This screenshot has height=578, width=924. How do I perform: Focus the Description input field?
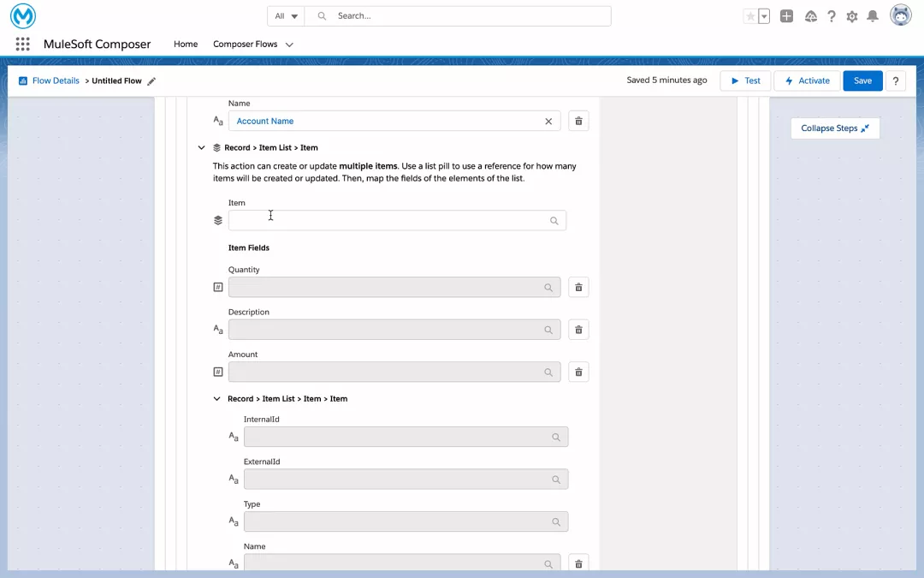point(394,330)
